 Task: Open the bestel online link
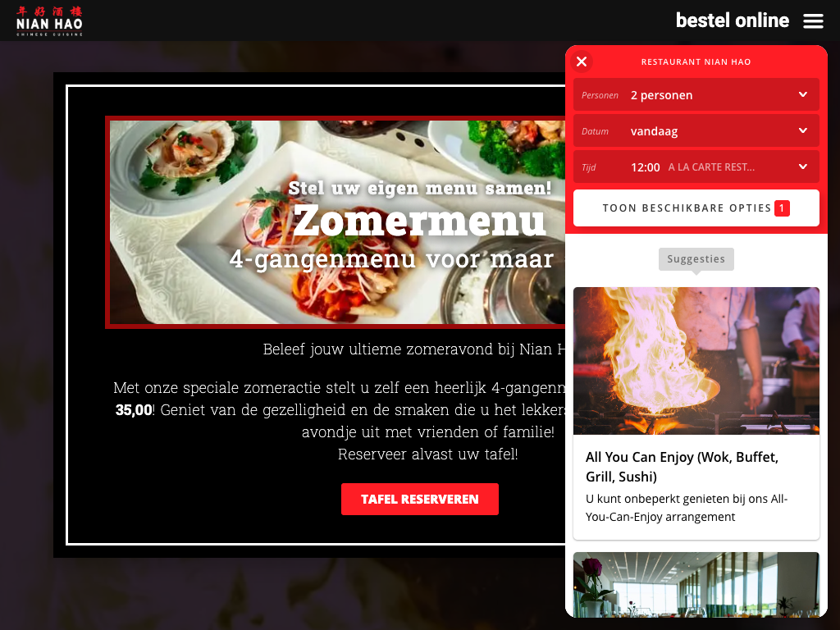tap(733, 21)
